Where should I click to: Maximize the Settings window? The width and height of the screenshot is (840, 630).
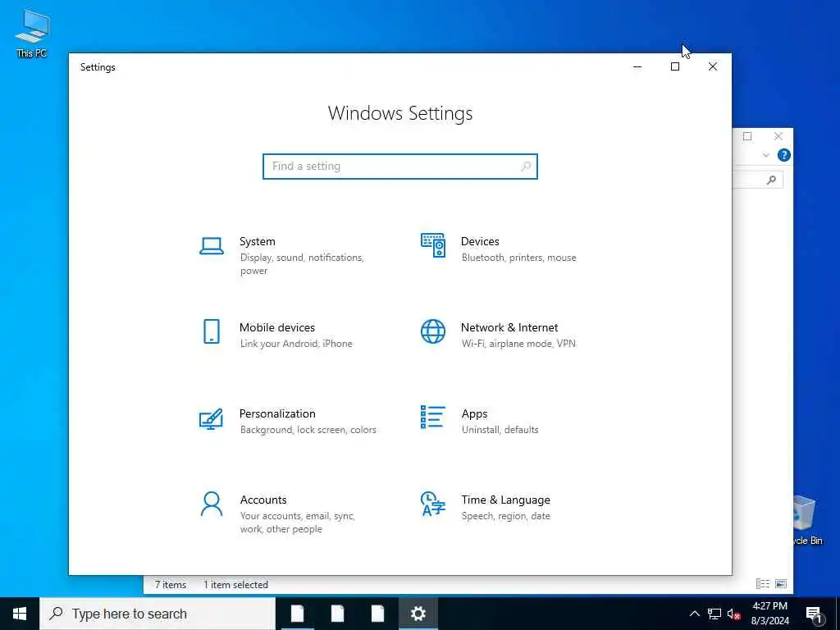(675, 66)
